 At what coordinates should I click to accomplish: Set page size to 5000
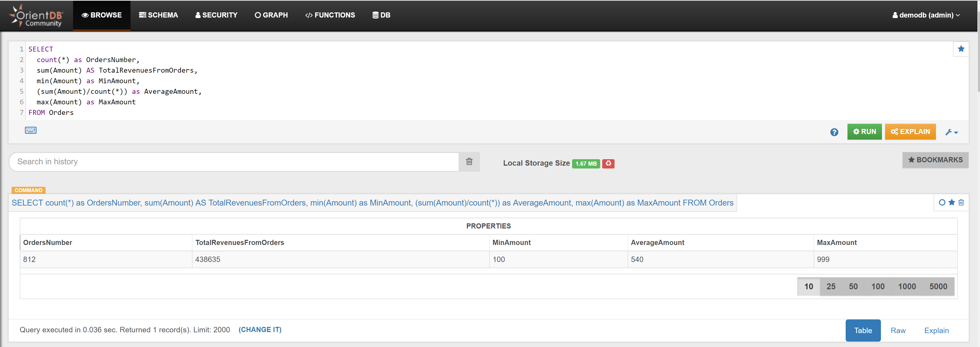coord(938,286)
